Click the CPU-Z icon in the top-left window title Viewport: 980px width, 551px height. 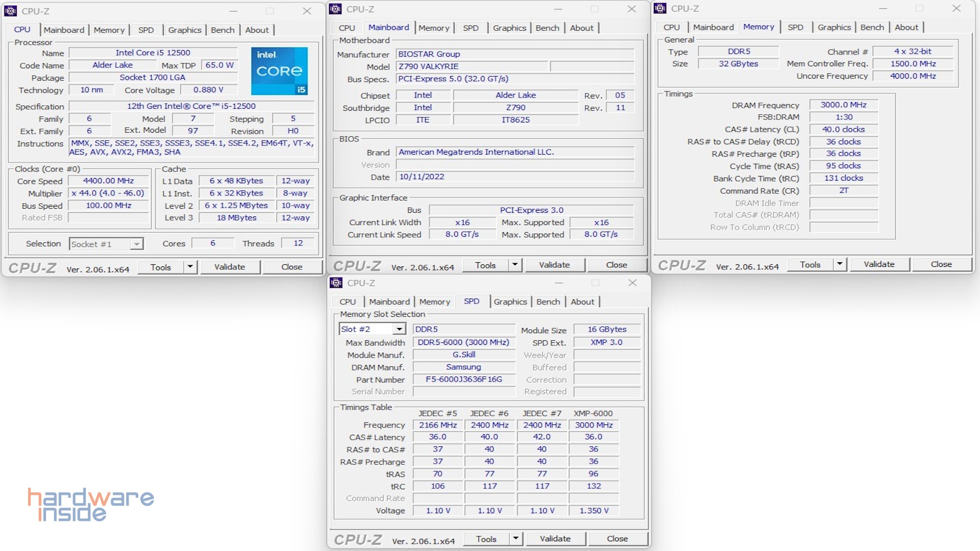tap(11, 11)
